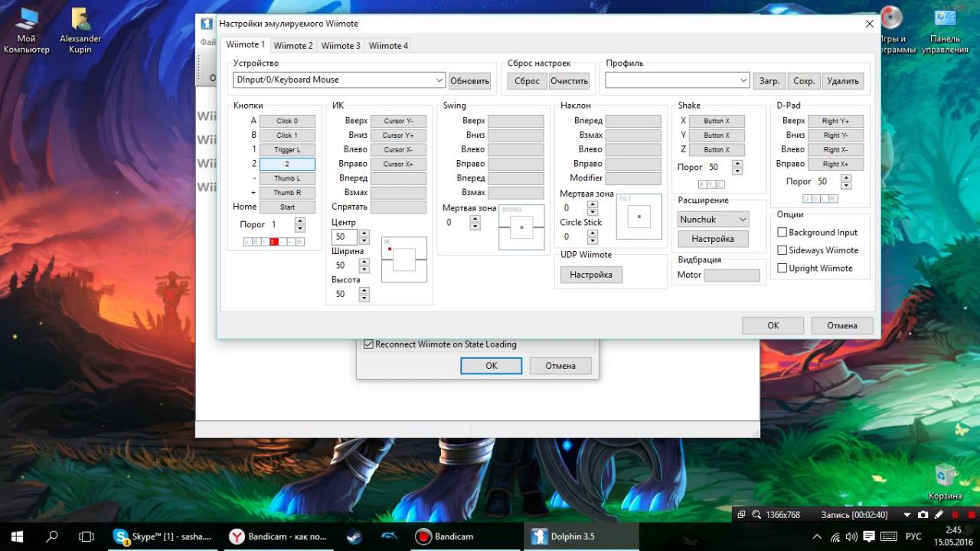The width and height of the screenshot is (980, 551).
Task: Open taskbar search magnifier
Action: tap(53, 536)
